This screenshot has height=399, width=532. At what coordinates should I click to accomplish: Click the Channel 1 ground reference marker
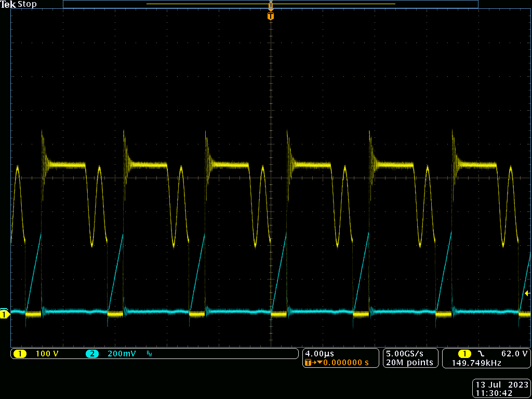pyautogui.click(x=4, y=314)
